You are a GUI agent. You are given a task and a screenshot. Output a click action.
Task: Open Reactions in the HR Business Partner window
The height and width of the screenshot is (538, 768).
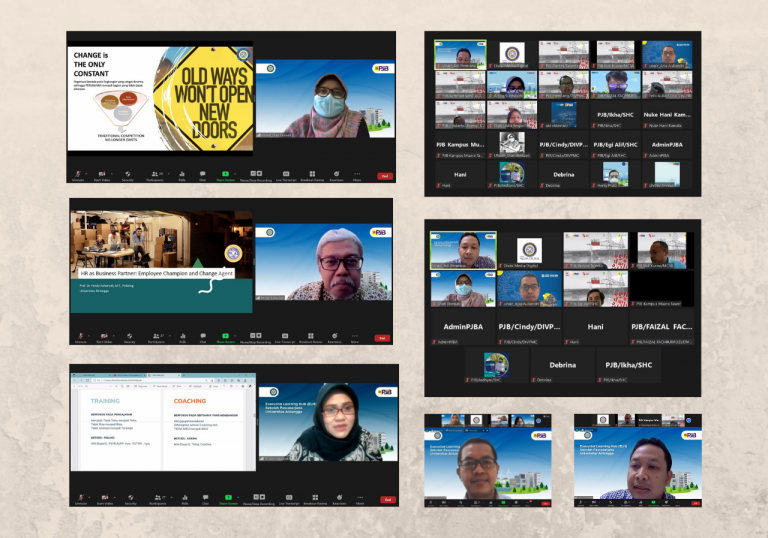coord(335,338)
